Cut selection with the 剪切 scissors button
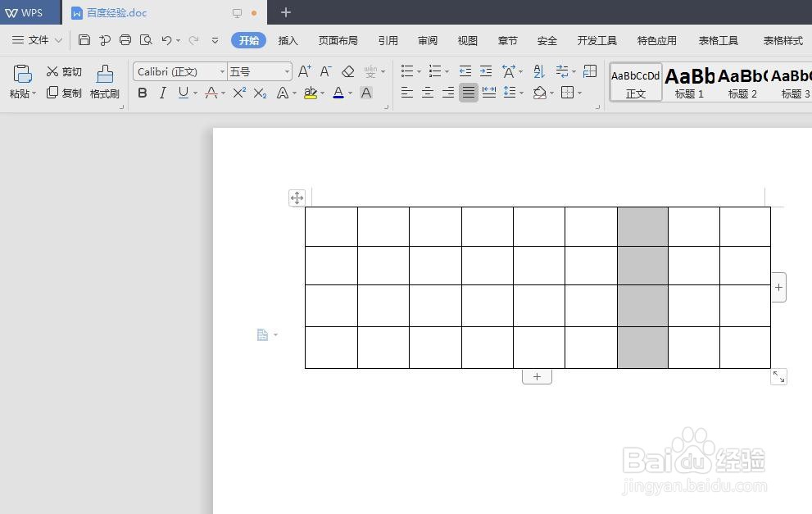The image size is (812, 514). coord(64,71)
